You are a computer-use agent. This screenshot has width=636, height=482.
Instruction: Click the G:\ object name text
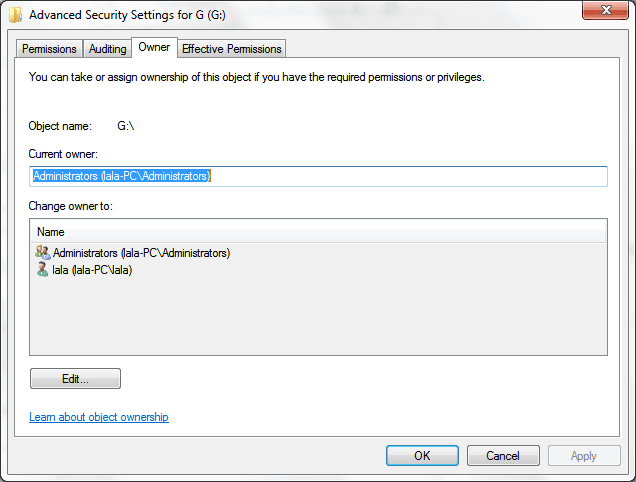(x=126, y=126)
